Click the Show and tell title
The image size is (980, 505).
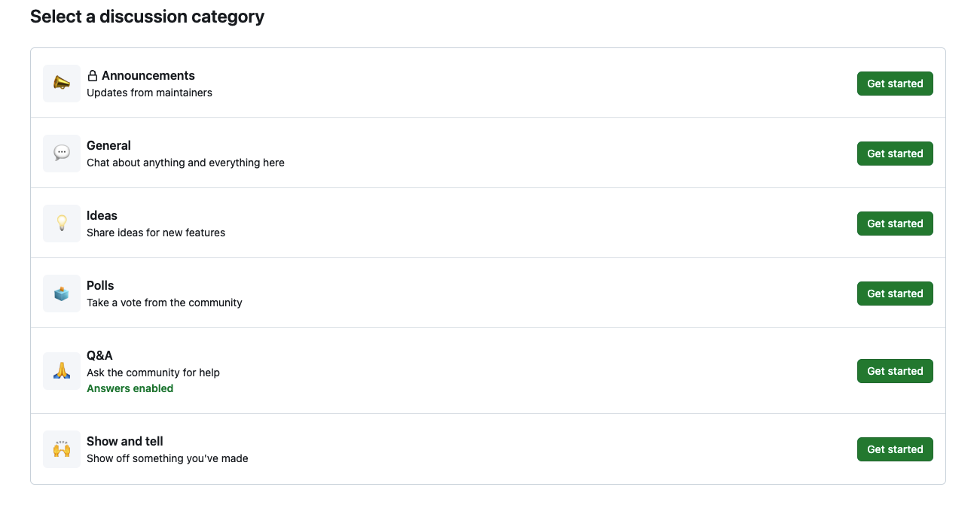(x=125, y=442)
